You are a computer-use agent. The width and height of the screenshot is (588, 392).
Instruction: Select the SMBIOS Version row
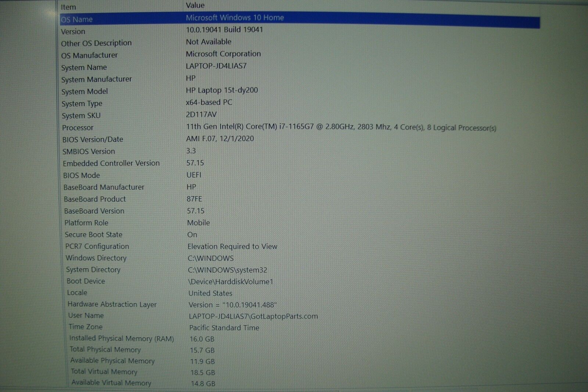[89, 152]
